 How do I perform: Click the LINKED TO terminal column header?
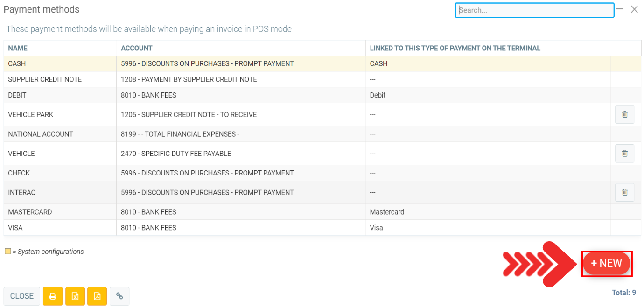click(455, 48)
